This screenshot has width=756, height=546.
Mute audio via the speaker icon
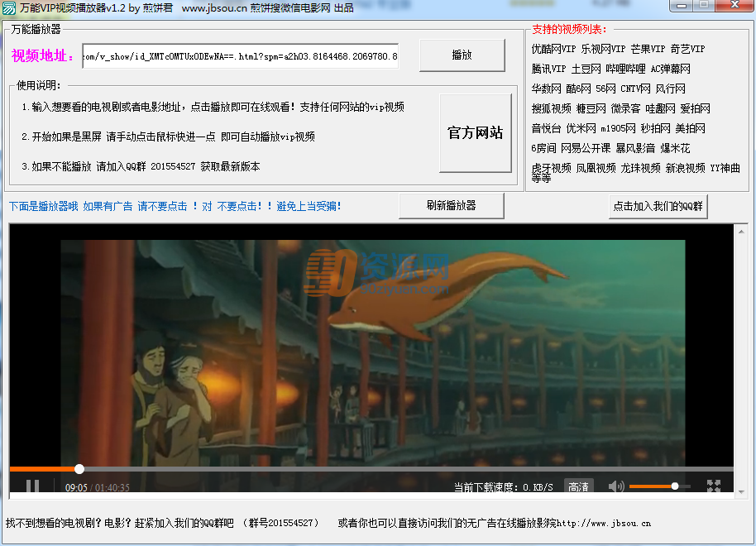(615, 486)
